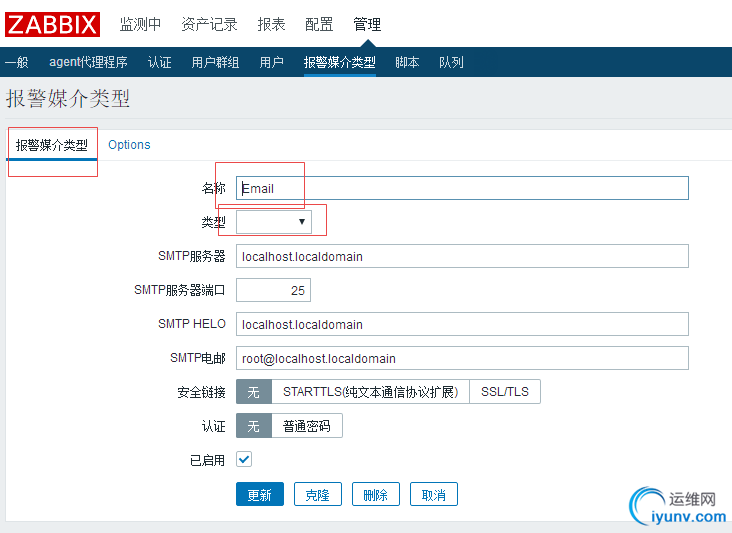Go to the 用户群组 submenu
The width and height of the screenshot is (732, 533).
click(215, 62)
